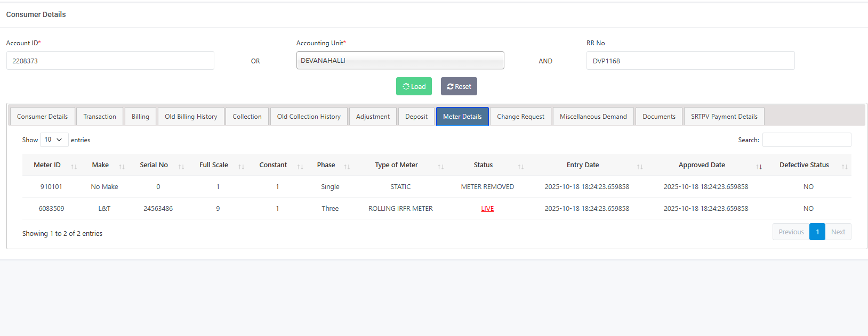Click the table Search input box
The width and height of the screenshot is (868, 336).
[x=807, y=140]
